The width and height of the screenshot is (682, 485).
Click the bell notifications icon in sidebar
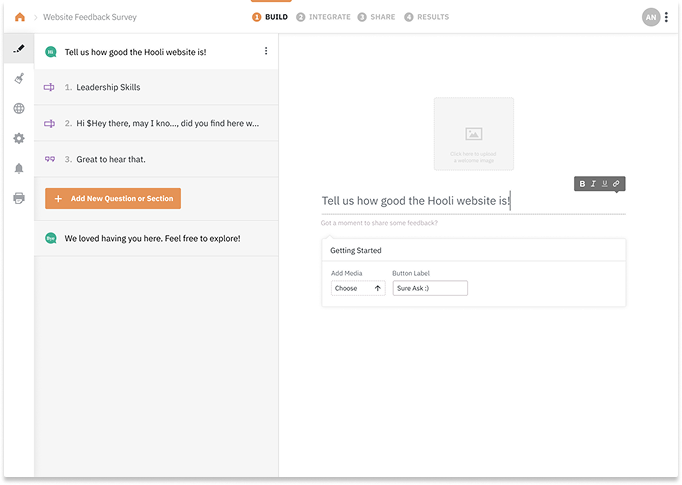(19, 168)
